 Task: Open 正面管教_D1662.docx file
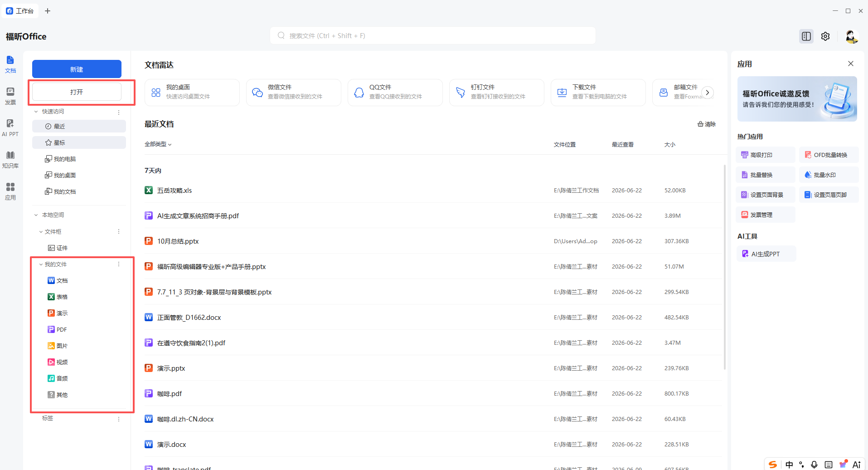coord(433,318)
